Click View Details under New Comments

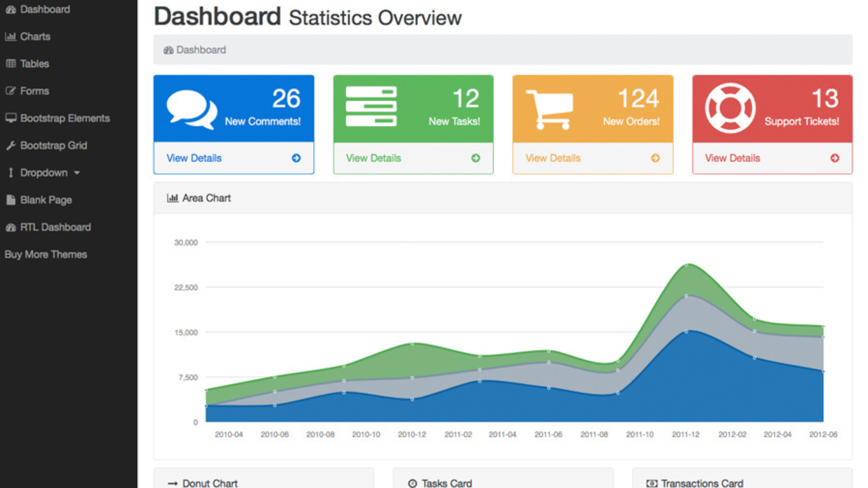click(194, 158)
